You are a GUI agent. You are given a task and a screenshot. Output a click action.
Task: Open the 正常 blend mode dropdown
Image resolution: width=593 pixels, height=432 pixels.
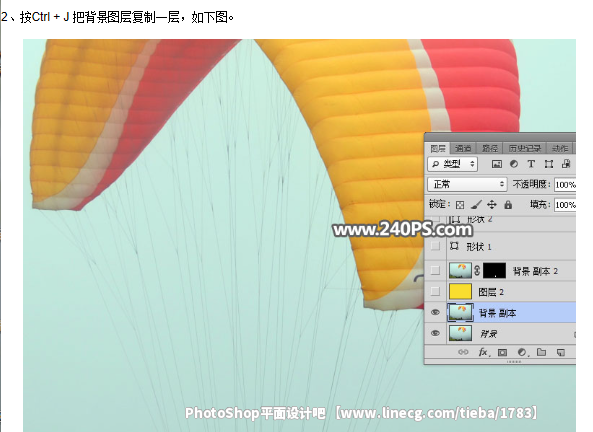pyautogui.click(x=467, y=184)
